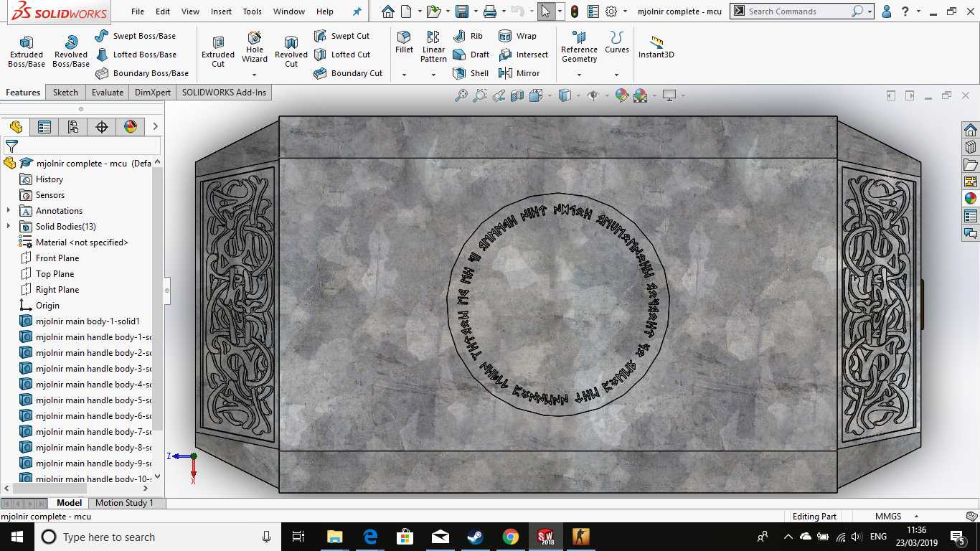Open the Hole Wizard dropdown arrow

click(x=254, y=75)
